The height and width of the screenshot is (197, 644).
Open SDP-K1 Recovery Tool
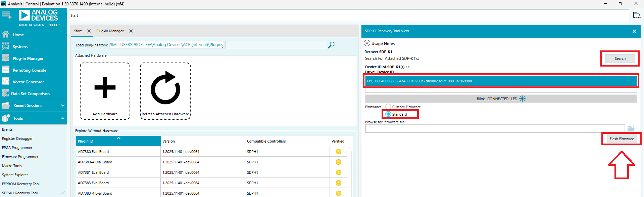pyautogui.click(x=20, y=193)
